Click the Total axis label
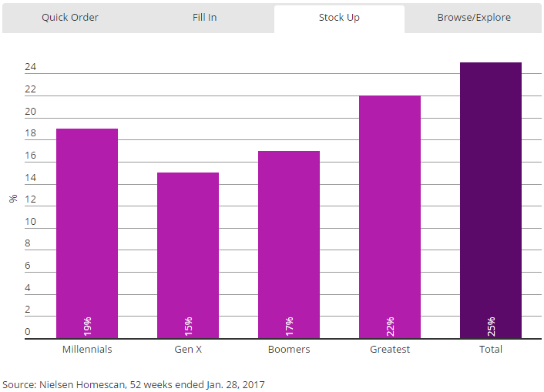This screenshot has width=544, height=392. point(491,349)
